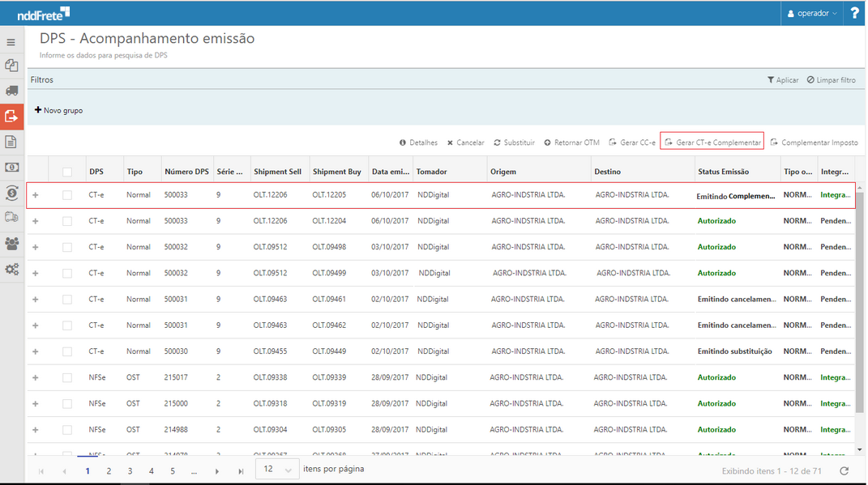This screenshot has height=485, width=868.
Task: Click the truck icon in sidebar
Action: click(11, 91)
